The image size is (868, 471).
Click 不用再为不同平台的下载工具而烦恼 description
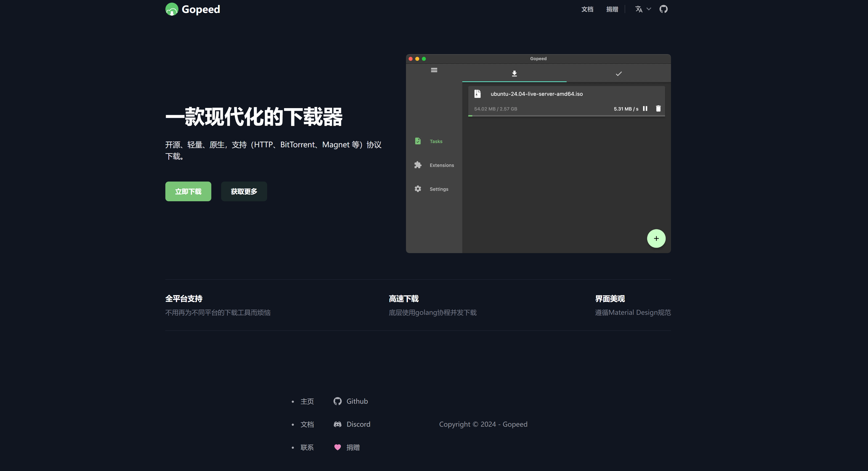[x=218, y=313]
